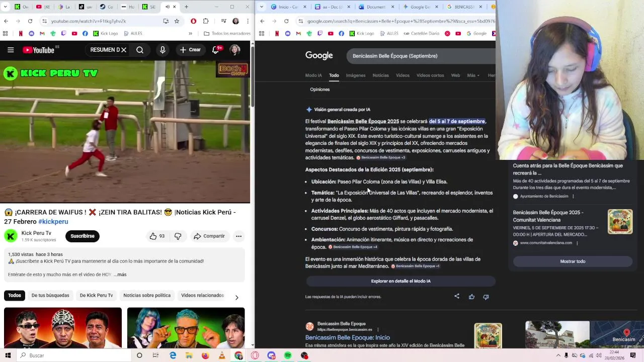Open Windows Start menu
The width and height of the screenshot is (644, 362).
(8, 355)
